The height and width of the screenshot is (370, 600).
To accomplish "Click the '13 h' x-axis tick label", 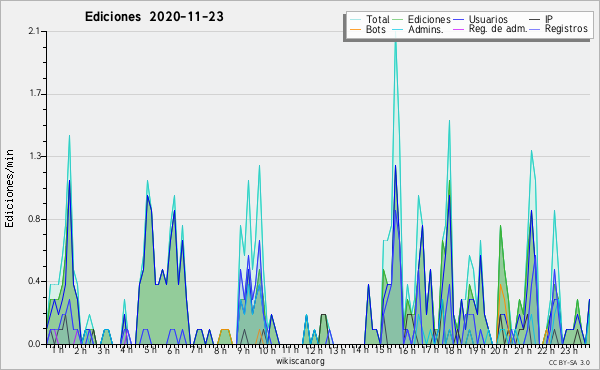I will (x=337, y=350).
